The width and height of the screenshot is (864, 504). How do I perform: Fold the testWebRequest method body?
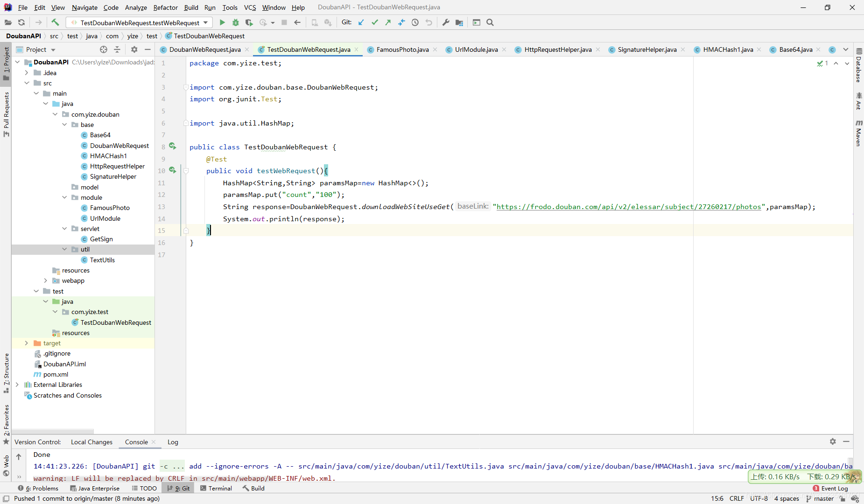pyautogui.click(x=186, y=171)
